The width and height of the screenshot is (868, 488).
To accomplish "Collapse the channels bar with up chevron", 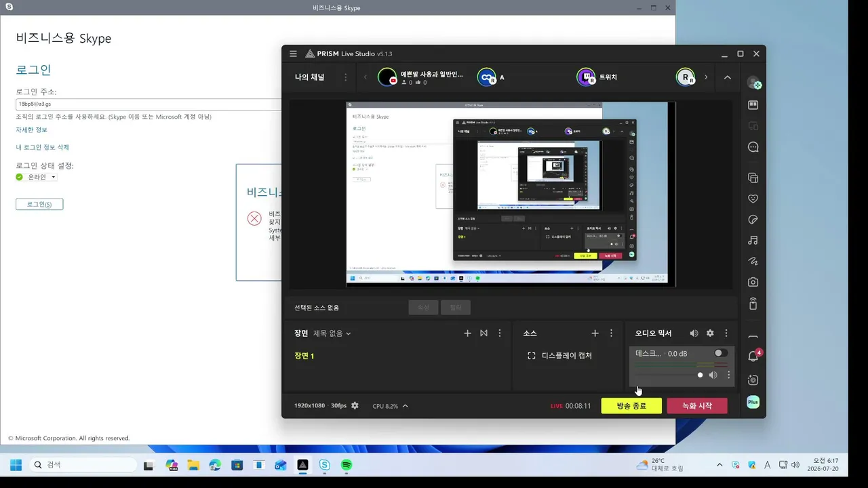I will point(728,77).
